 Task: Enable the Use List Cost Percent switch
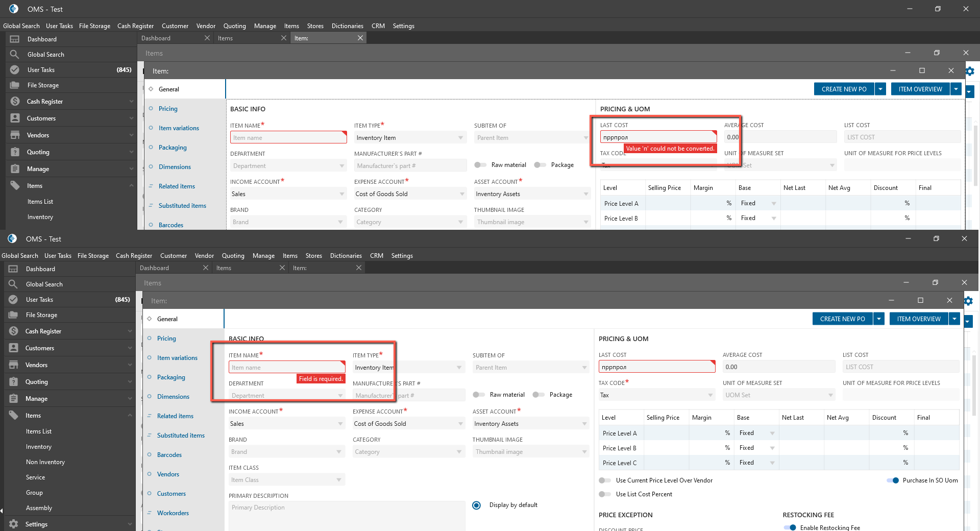coord(605,494)
